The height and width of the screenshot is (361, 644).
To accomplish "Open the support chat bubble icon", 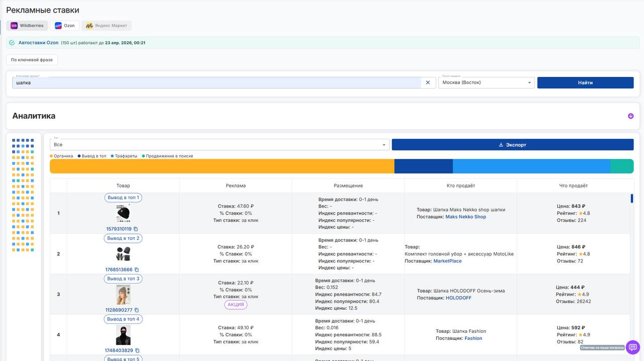I will click(x=632, y=347).
